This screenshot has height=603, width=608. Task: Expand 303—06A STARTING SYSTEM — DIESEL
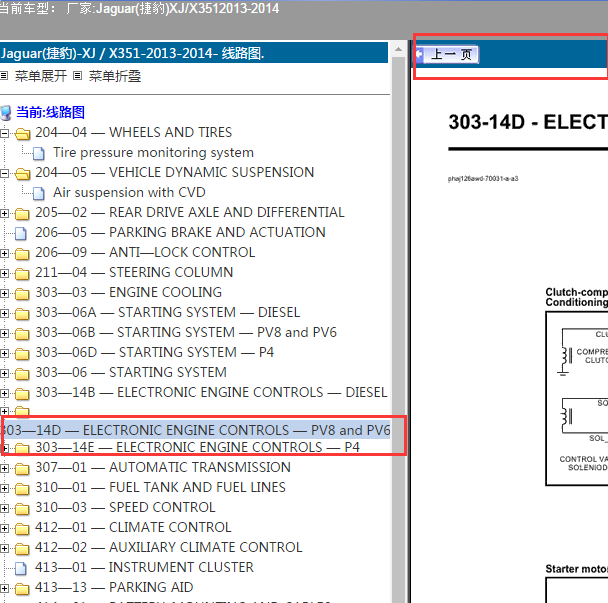[4, 314]
